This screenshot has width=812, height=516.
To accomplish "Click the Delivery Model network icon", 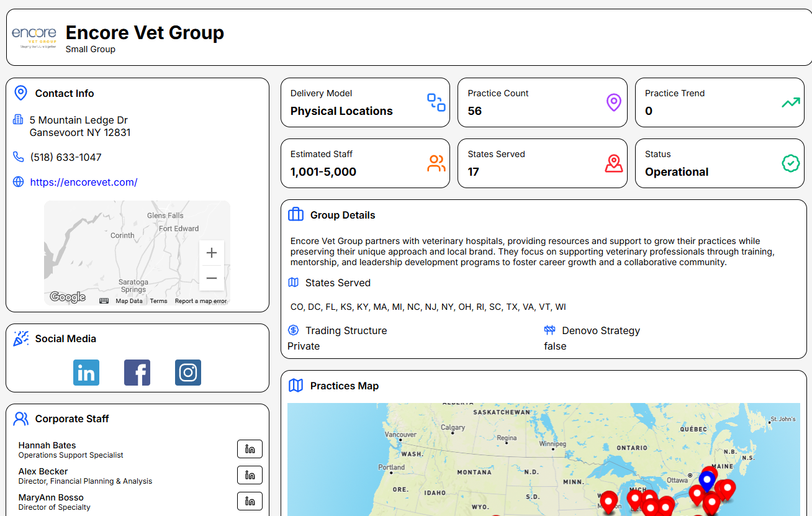I will 436,102.
